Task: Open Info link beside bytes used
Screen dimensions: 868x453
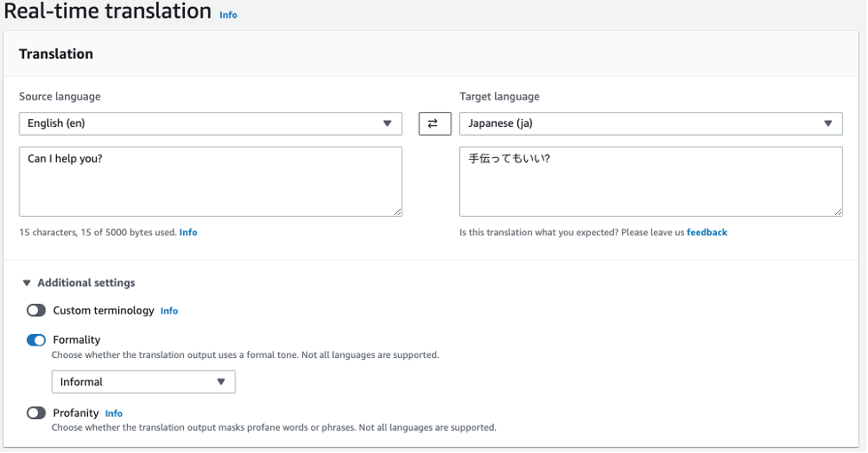Action: coord(188,233)
